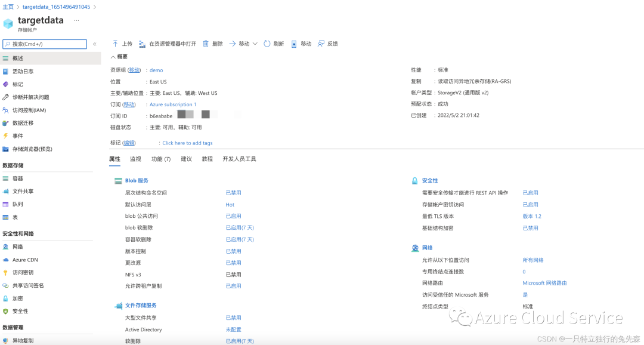This screenshot has width=644, height=345.
Task: Click the 编辑 link next to 标记
Action: [129, 143]
